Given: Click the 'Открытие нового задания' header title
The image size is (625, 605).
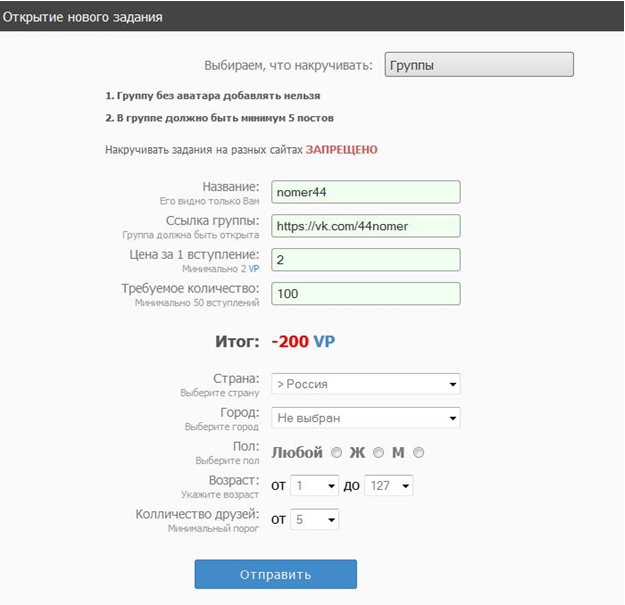Looking at the screenshot, I should coord(83,17).
